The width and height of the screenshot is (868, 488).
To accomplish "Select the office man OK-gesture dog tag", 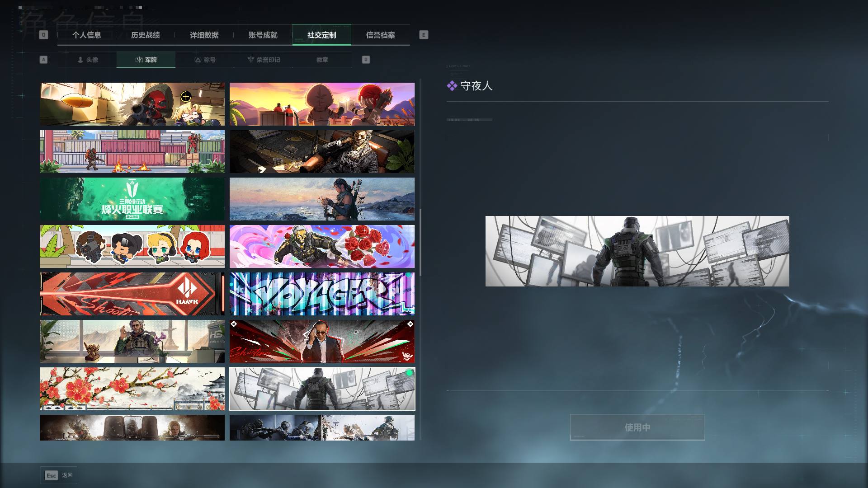I will pyautogui.click(x=132, y=341).
